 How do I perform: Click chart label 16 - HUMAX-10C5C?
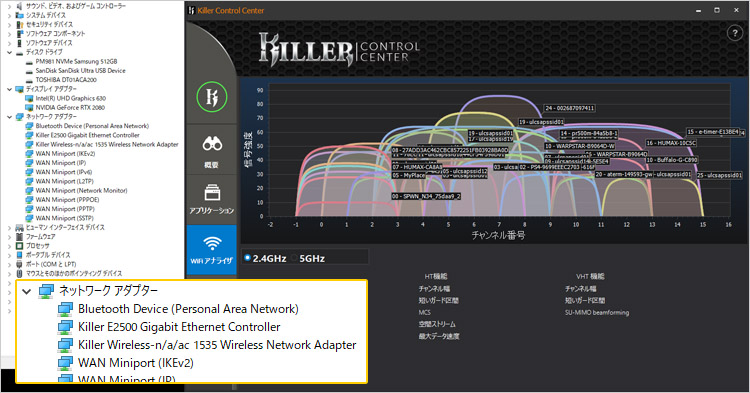pos(671,143)
